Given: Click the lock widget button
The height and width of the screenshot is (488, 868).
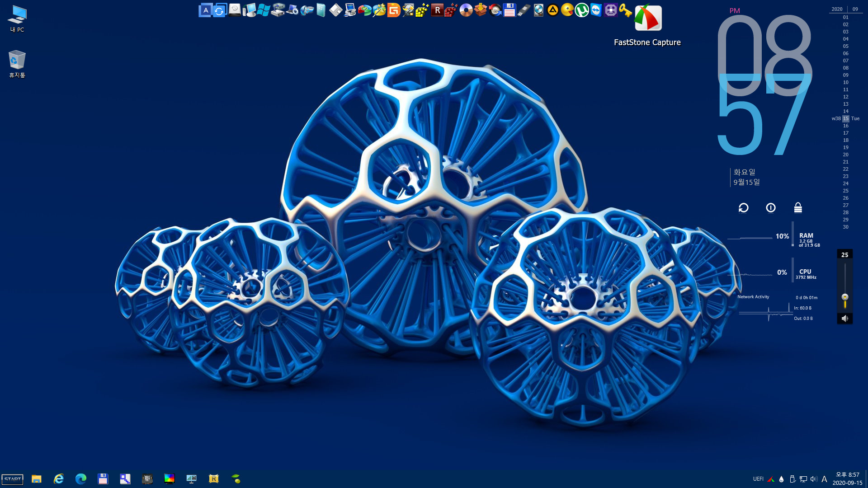Looking at the screenshot, I should point(798,207).
